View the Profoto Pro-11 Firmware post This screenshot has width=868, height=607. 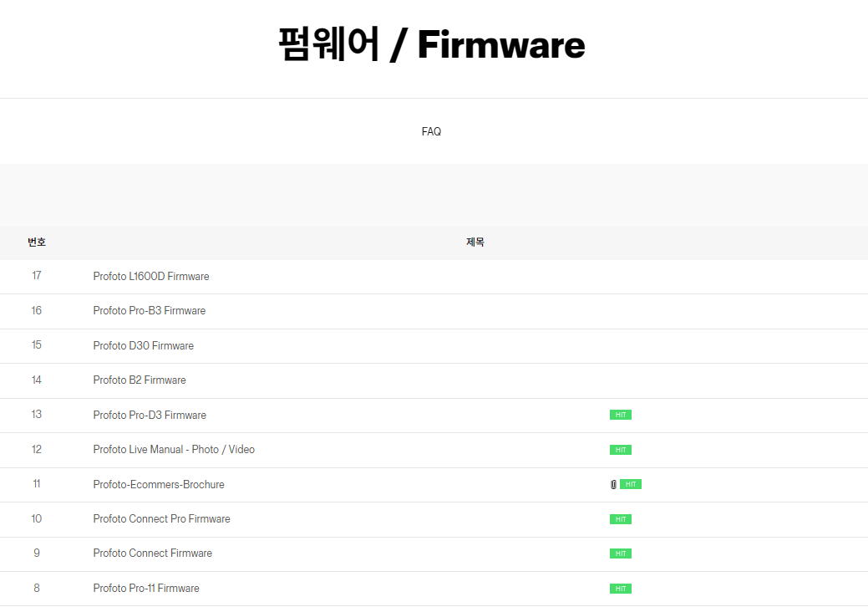pos(146,589)
